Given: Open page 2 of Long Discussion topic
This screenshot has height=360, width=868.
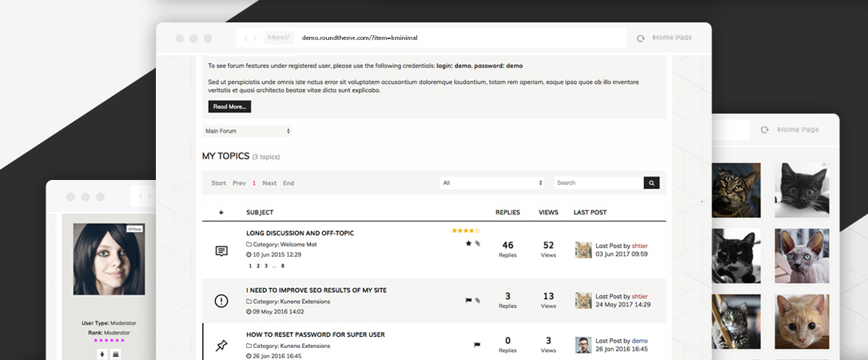Looking at the screenshot, I should click(x=258, y=266).
